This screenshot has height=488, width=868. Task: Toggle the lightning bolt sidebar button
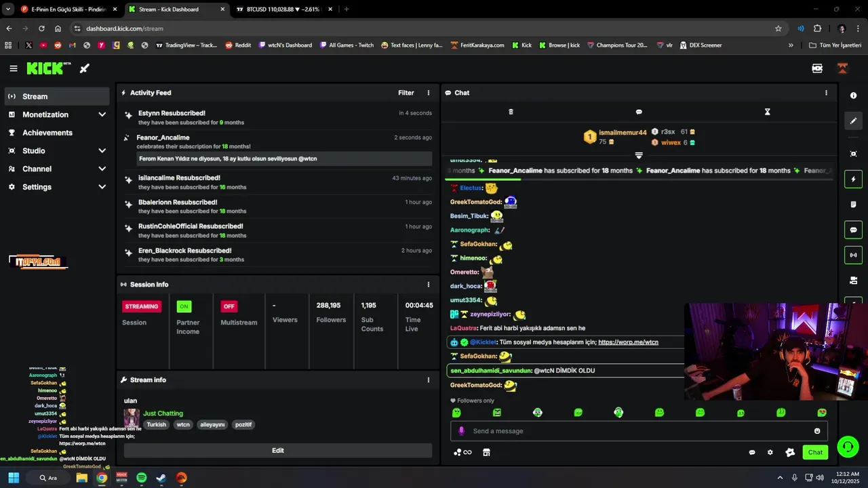click(853, 179)
